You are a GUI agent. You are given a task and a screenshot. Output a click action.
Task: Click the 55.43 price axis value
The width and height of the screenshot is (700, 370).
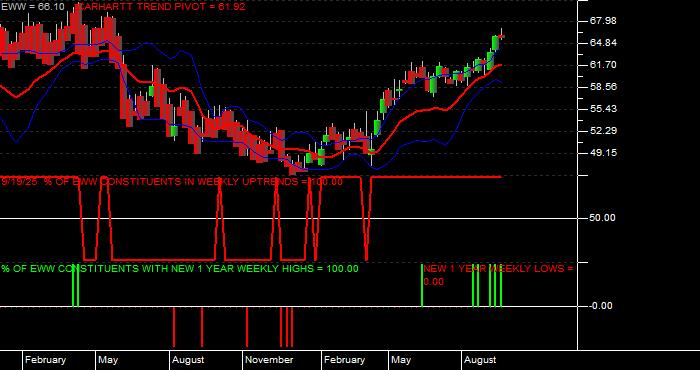tap(603, 108)
